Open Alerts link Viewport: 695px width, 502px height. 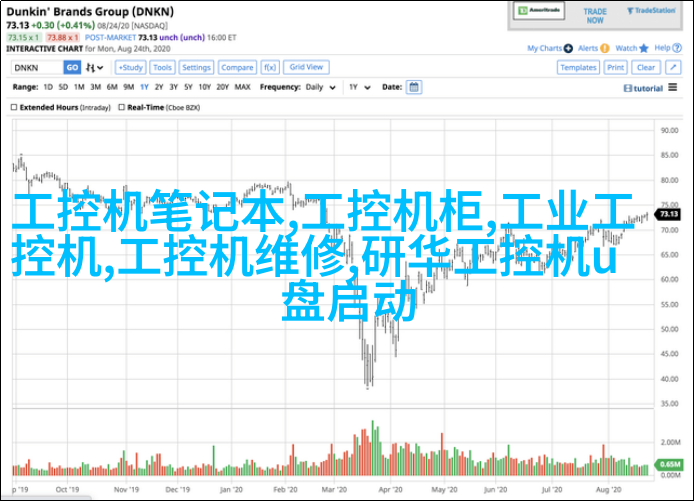588,48
